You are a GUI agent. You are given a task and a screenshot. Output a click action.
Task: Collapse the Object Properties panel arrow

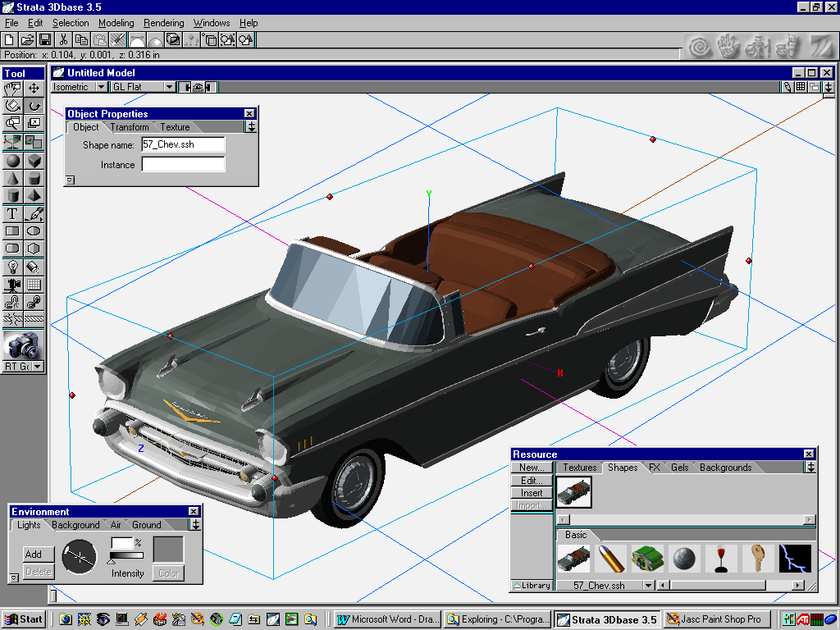coord(70,180)
